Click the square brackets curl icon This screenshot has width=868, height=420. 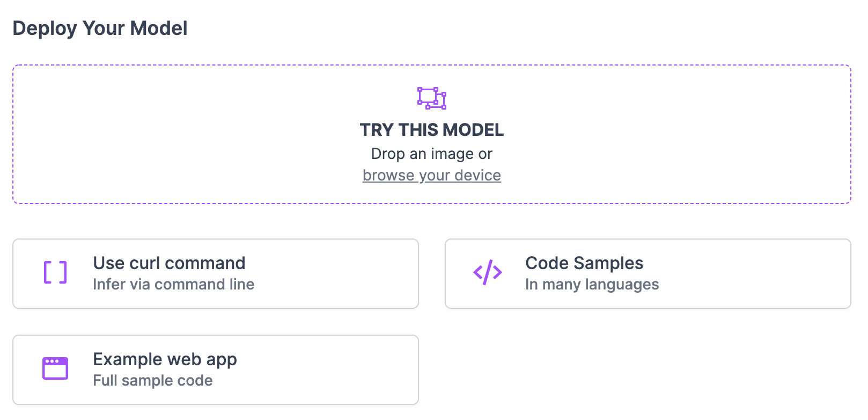coord(55,272)
